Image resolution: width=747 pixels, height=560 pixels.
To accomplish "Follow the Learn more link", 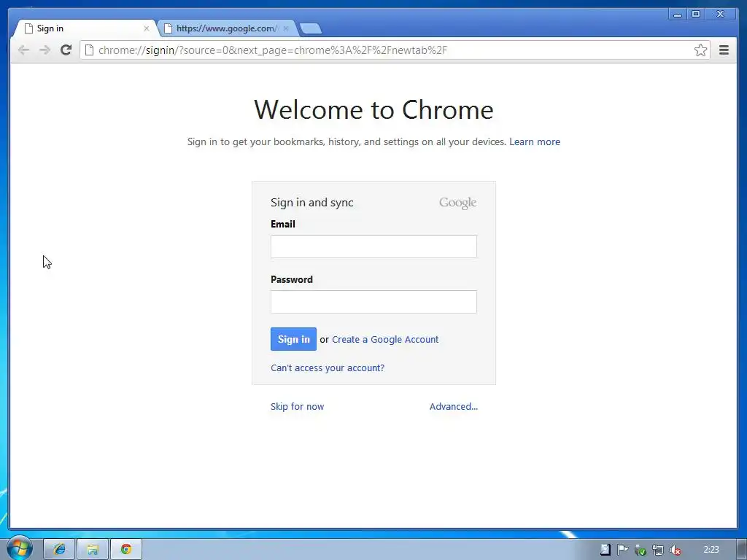I will [x=535, y=141].
